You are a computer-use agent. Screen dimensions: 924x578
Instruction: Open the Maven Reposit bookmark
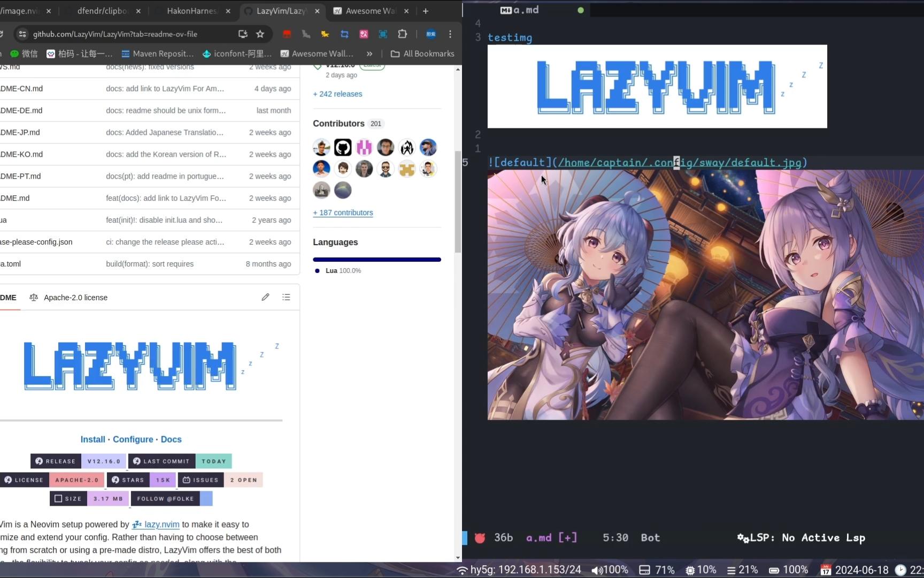tap(158, 54)
